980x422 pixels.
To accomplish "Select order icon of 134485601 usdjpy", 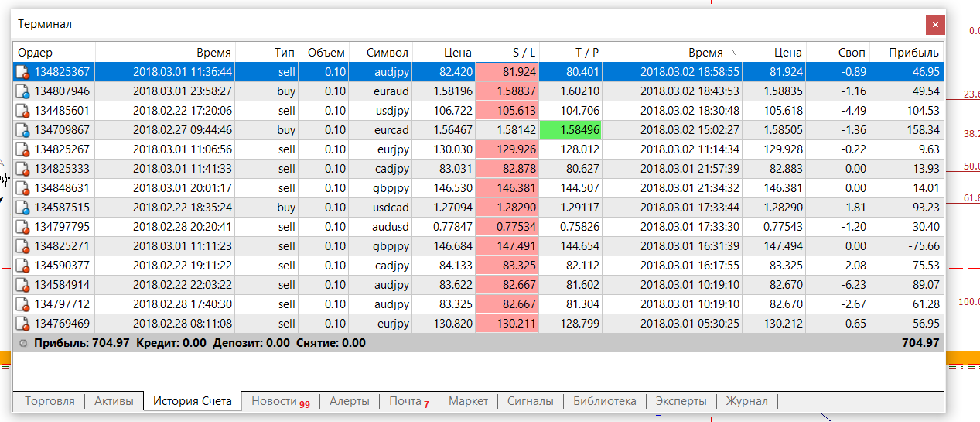I will click(x=24, y=111).
